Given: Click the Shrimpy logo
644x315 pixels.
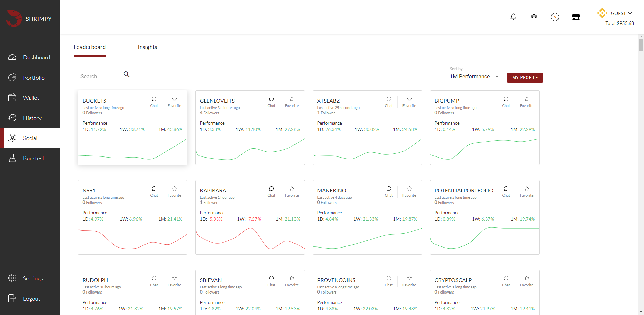Looking at the screenshot, I should 29,18.
